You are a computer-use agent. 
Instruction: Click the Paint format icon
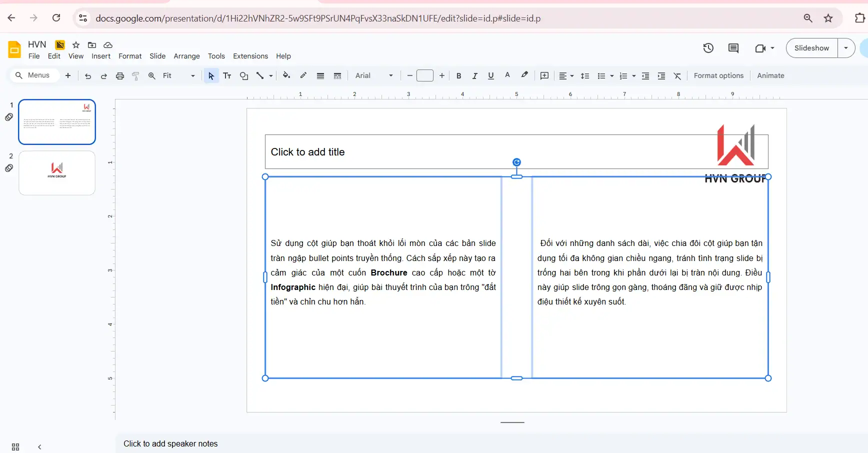pos(135,75)
